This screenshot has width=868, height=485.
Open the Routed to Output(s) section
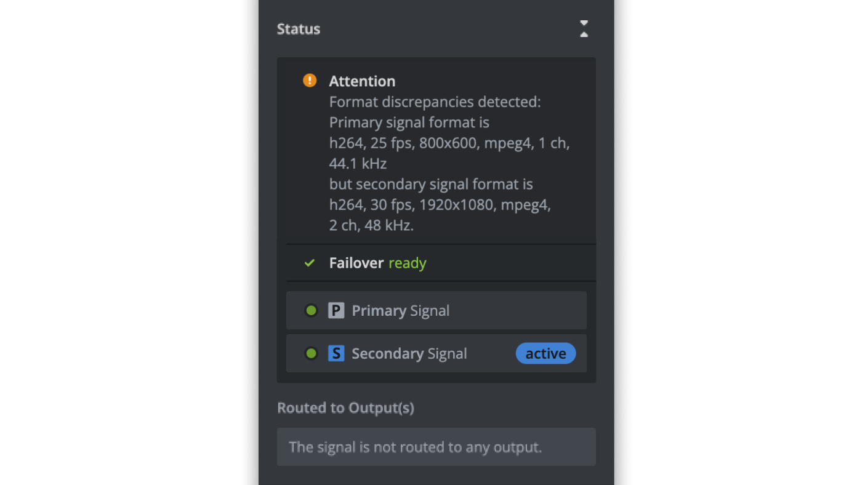click(345, 407)
